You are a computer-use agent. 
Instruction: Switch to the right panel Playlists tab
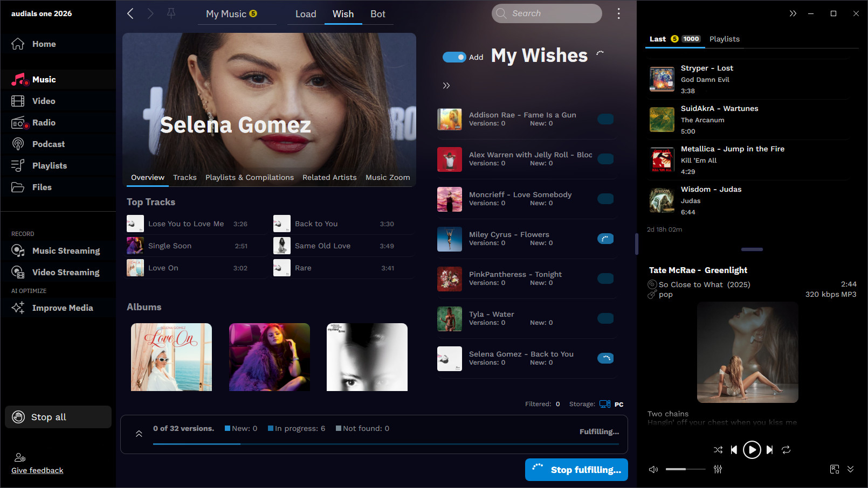(725, 39)
